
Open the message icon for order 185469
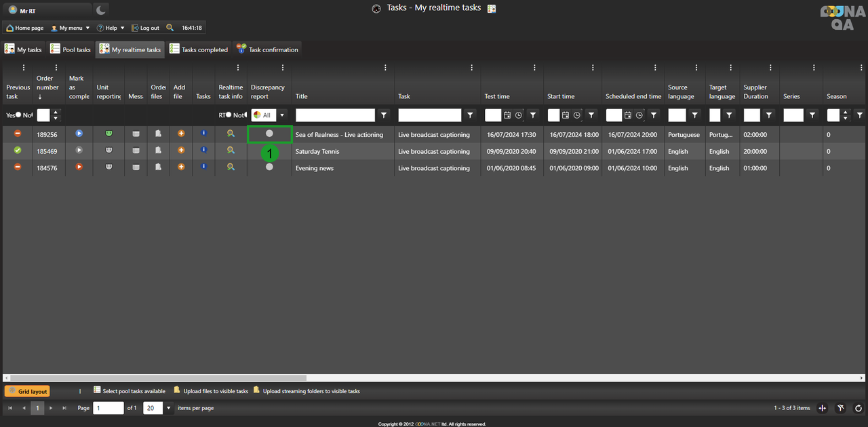coord(136,151)
